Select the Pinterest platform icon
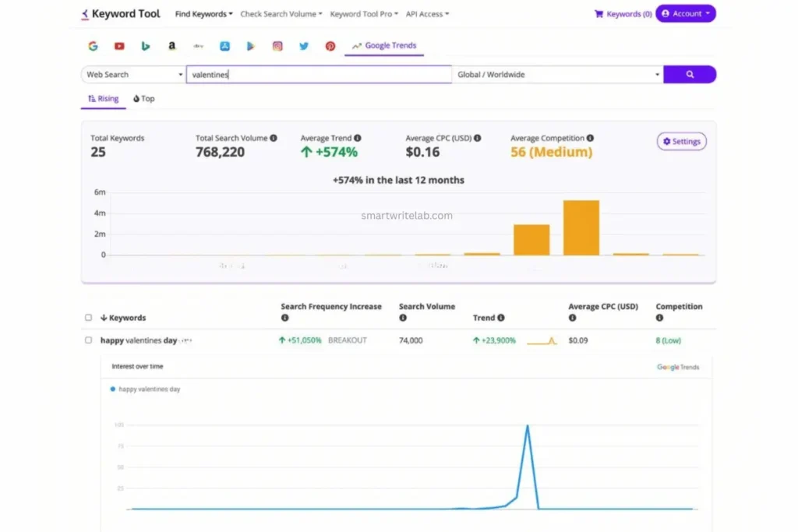The height and width of the screenshot is (532, 798). pyautogui.click(x=330, y=46)
